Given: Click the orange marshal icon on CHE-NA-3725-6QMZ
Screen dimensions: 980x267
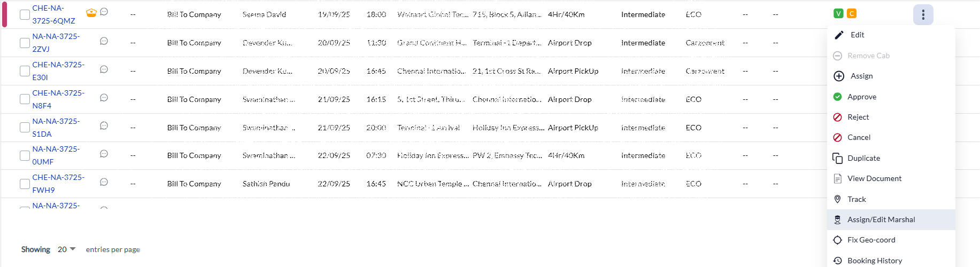Looking at the screenshot, I should tap(91, 13).
